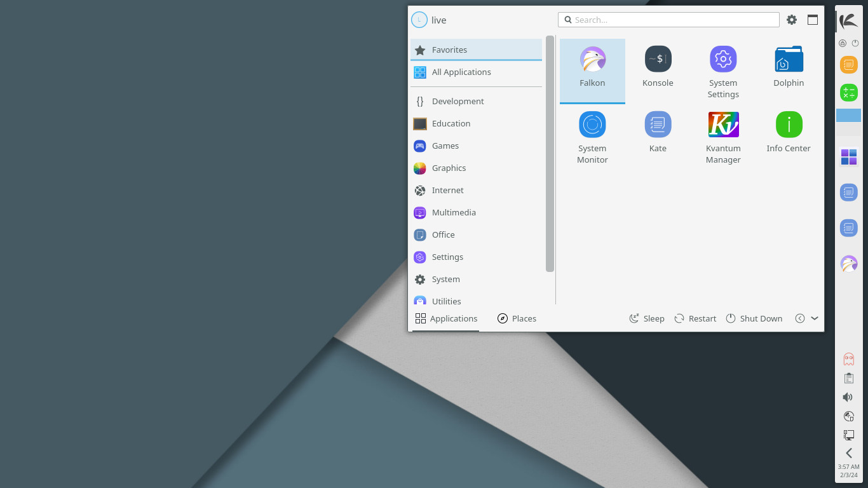The height and width of the screenshot is (488, 868).
Task: Open Konsole terminal from favorites
Action: tap(658, 71)
